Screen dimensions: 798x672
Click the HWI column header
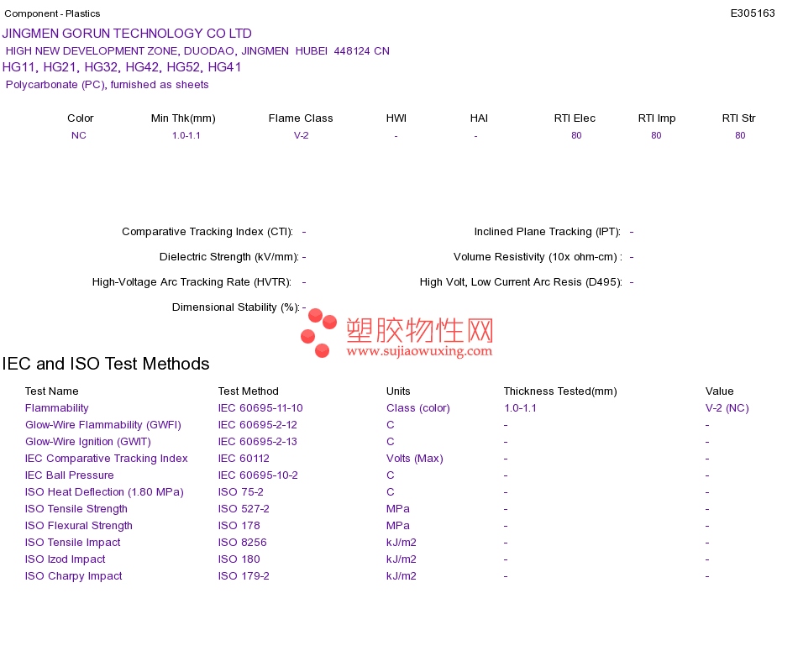(x=396, y=118)
